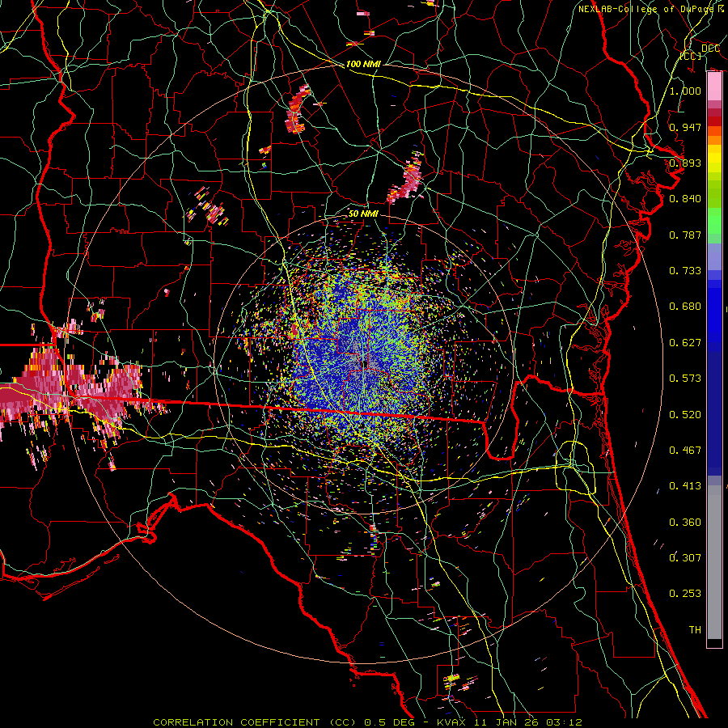
Task: Pick the yellow color bar segment
Action: [x=715, y=158]
